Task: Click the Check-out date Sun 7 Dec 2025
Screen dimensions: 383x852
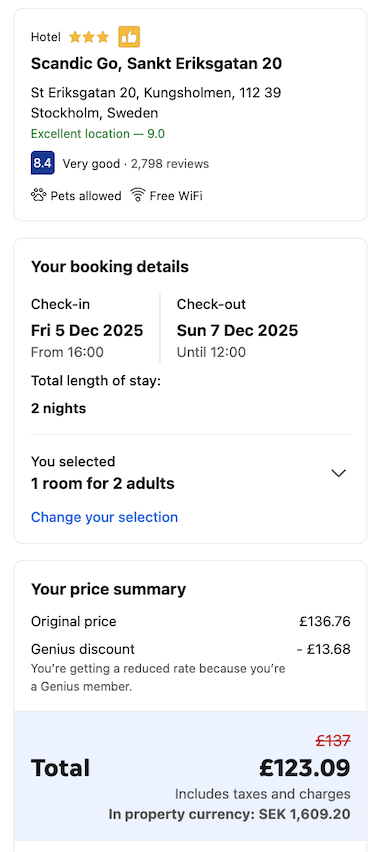Action: (x=237, y=330)
